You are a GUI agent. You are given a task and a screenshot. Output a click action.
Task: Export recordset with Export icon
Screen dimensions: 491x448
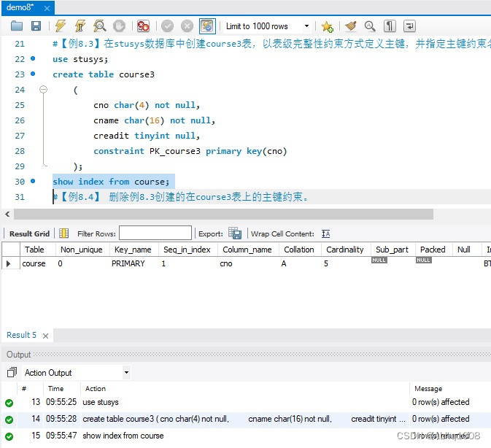click(x=235, y=233)
